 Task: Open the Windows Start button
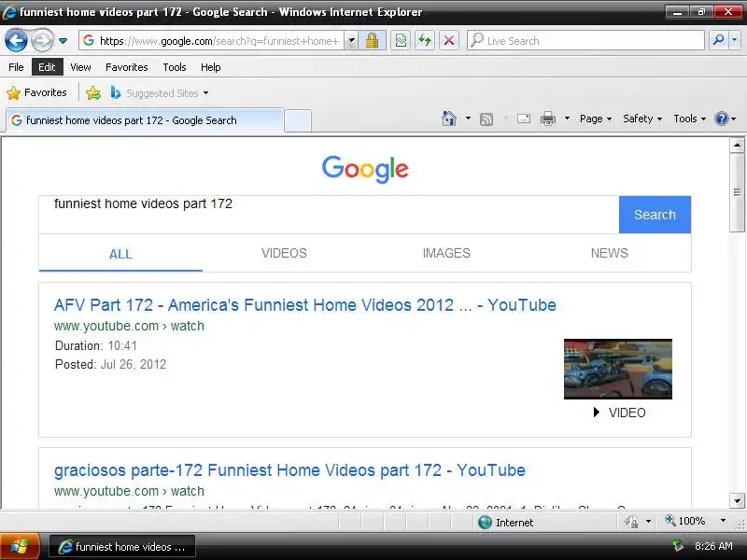[20, 546]
